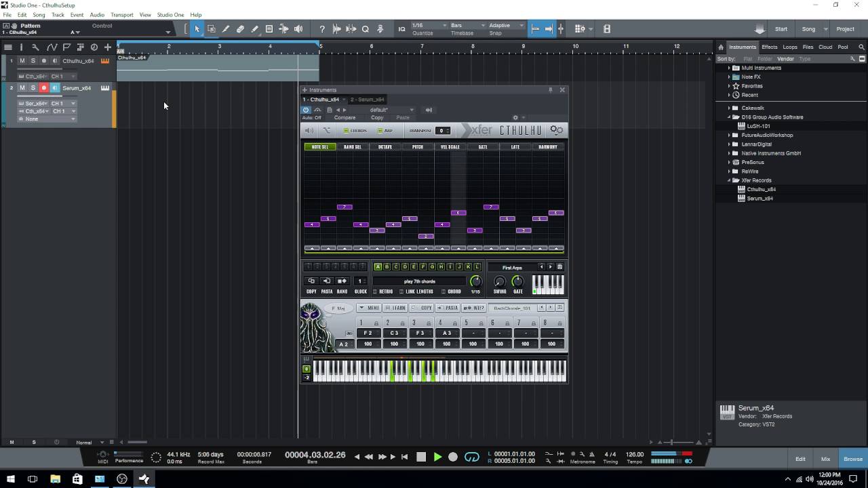Image resolution: width=868 pixels, height=488 pixels.
Task: Select the Split tool
Action: click(226, 29)
